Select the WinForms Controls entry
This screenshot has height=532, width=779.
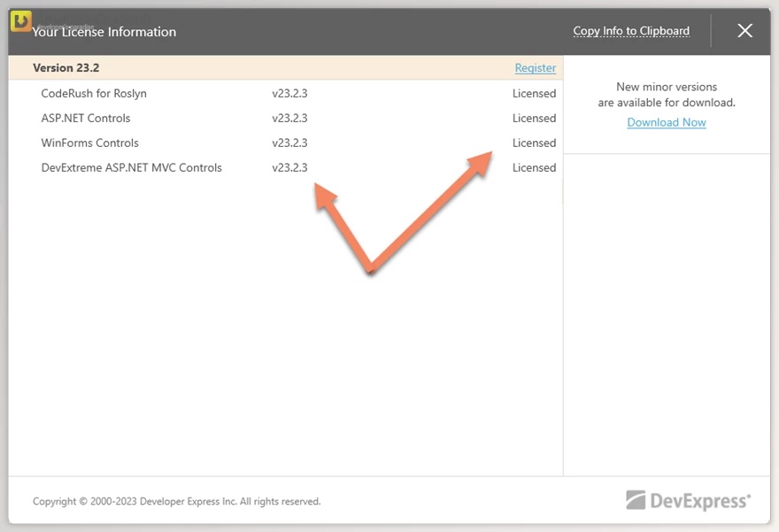coord(89,143)
